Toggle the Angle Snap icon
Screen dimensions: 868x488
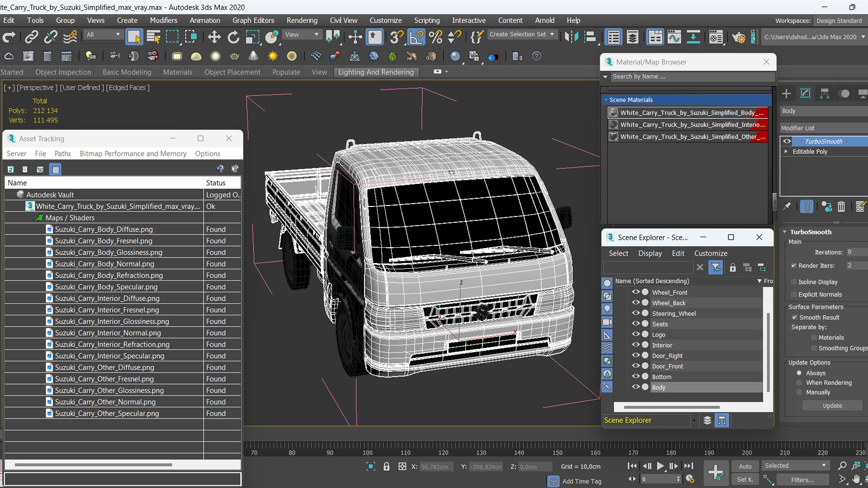click(416, 37)
